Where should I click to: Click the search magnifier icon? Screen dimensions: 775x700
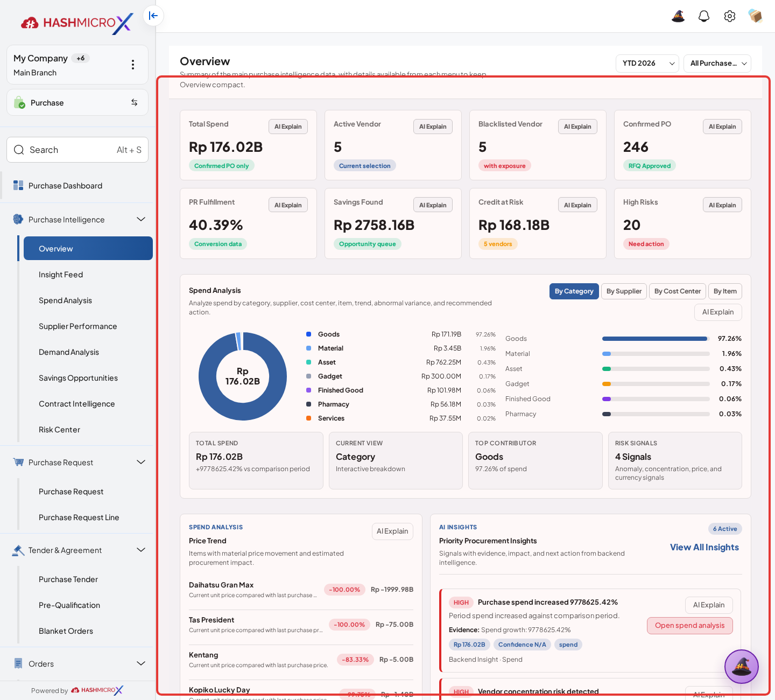click(x=19, y=150)
